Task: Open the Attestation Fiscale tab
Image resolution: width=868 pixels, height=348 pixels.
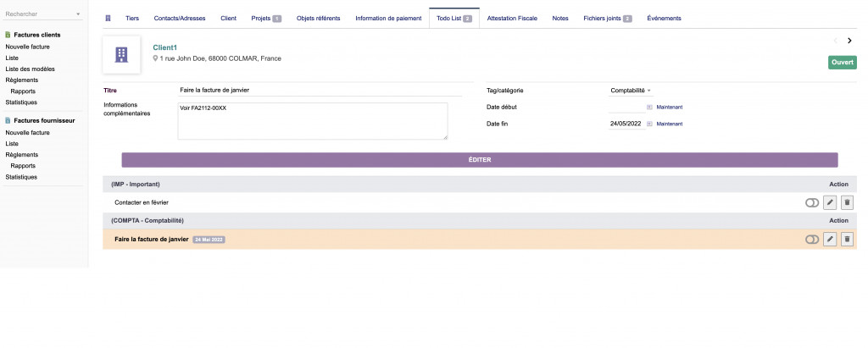Action: point(512,19)
